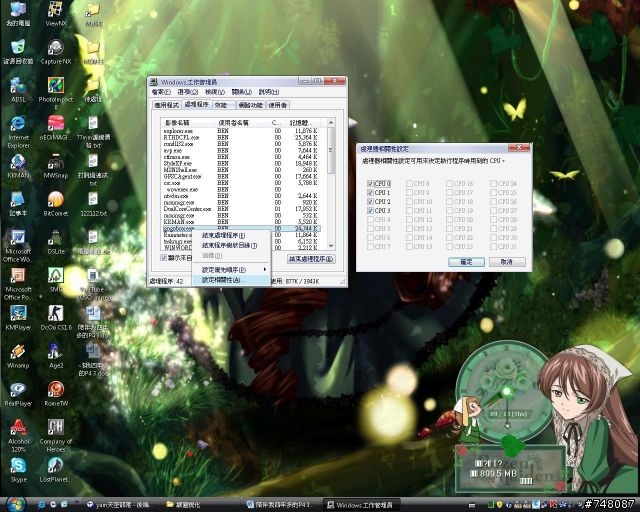Sort by the 使用者名稱 column header
The image size is (640, 512).
tap(242, 123)
